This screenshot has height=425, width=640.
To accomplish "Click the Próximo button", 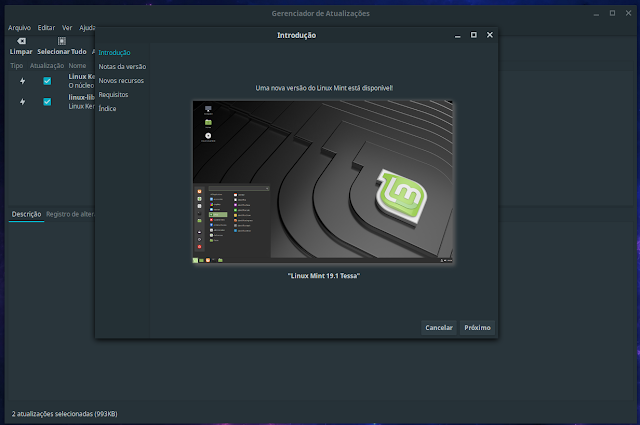I will click(478, 327).
